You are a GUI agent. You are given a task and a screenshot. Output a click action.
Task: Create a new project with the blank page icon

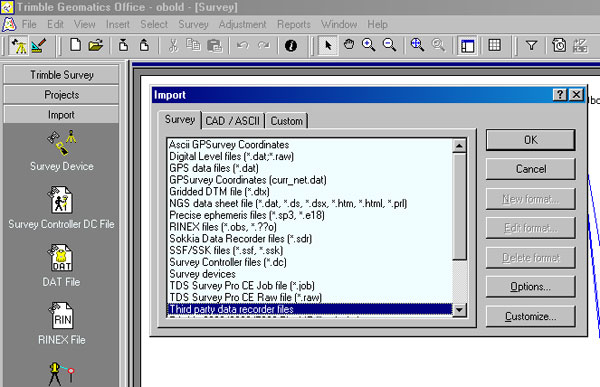[75, 45]
